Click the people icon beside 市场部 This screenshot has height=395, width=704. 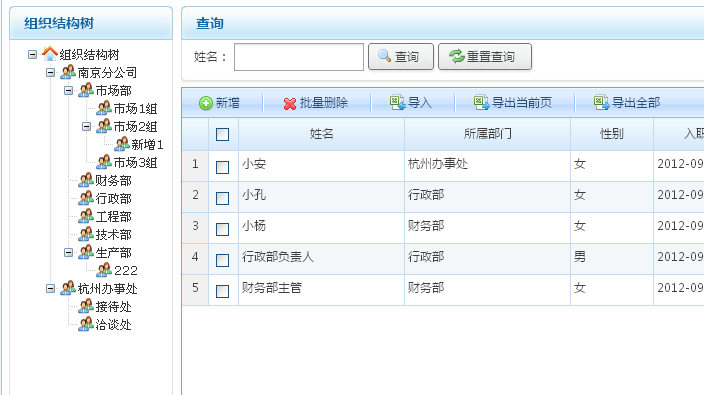(86, 90)
